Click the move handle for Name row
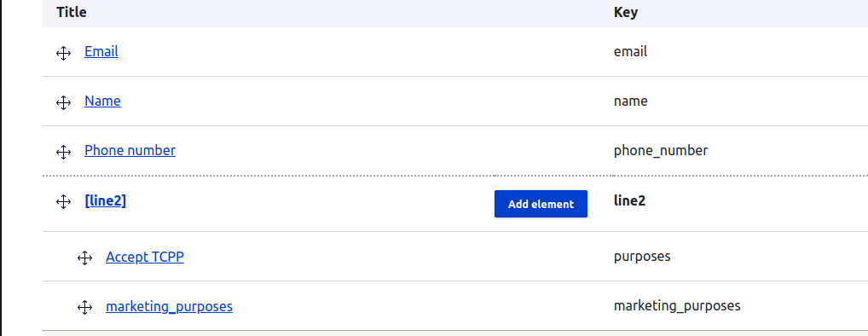 pyautogui.click(x=64, y=102)
